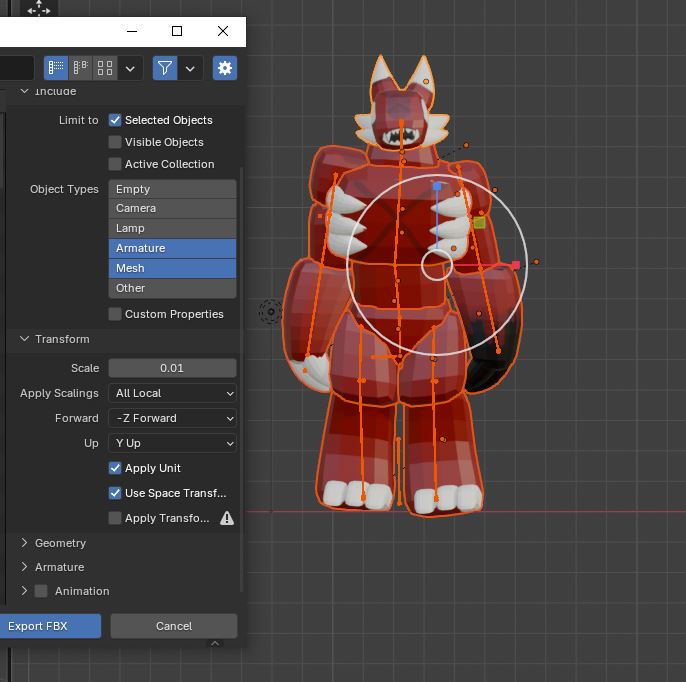Open Apply Scalings dropdown
Screen dimensions: 686x682
point(172,393)
